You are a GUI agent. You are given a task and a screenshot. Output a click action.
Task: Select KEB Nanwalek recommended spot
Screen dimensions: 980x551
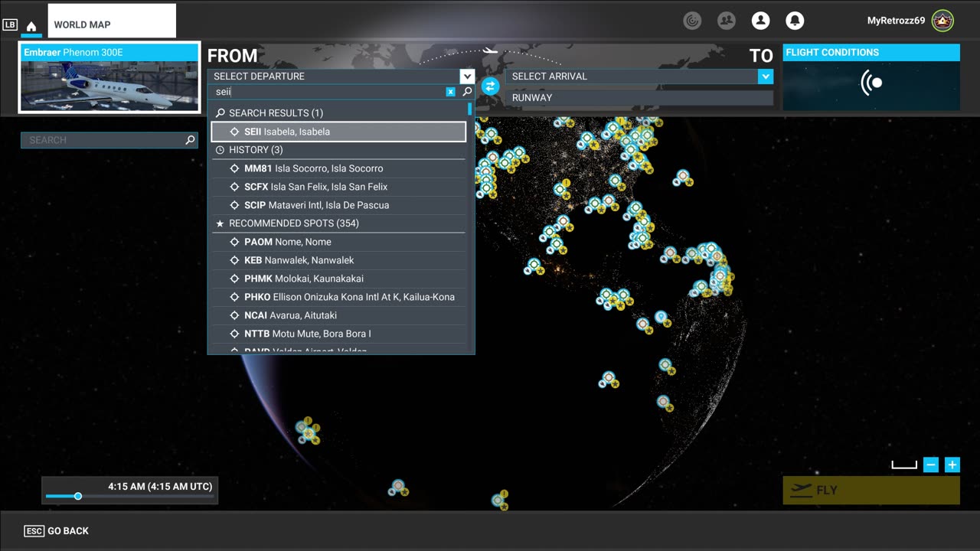pos(338,260)
